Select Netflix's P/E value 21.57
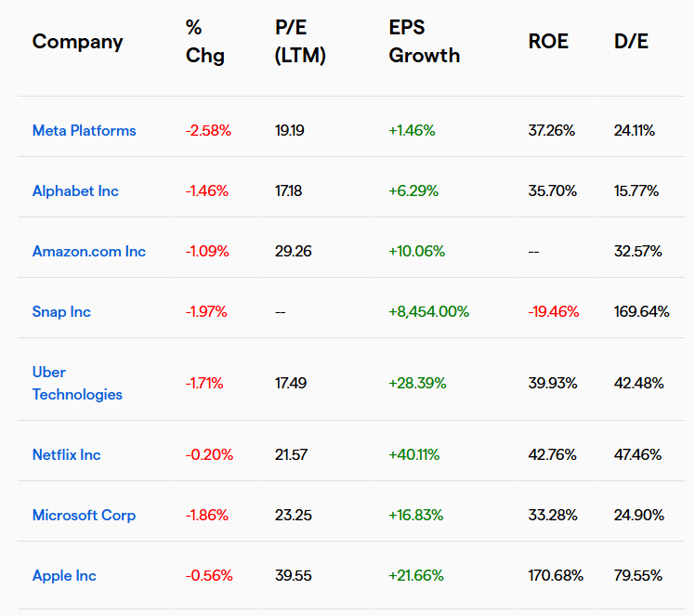 click(291, 454)
